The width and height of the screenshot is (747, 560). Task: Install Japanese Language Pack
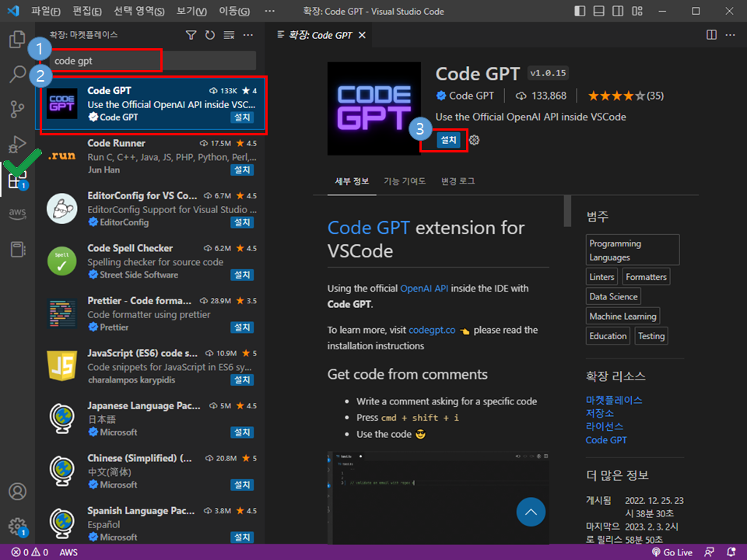point(242,432)
